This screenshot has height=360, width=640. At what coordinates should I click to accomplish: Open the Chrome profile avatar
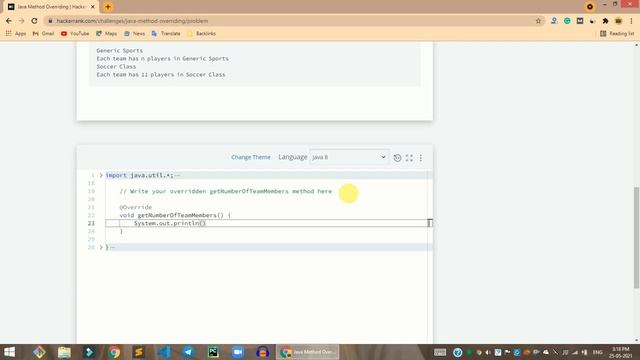pos(618,21)
